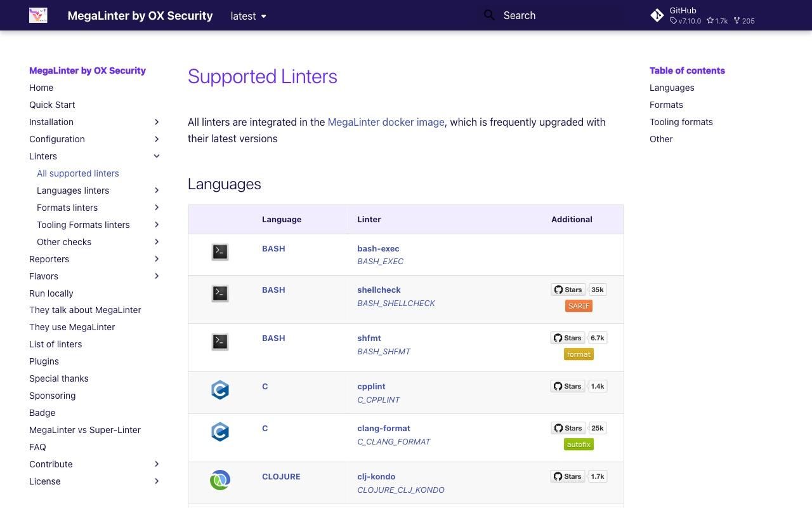Open the Sponsoring sidebar page
Image resolution: width=812 pixels, height=508 pixels.
(x=52, y=396)
